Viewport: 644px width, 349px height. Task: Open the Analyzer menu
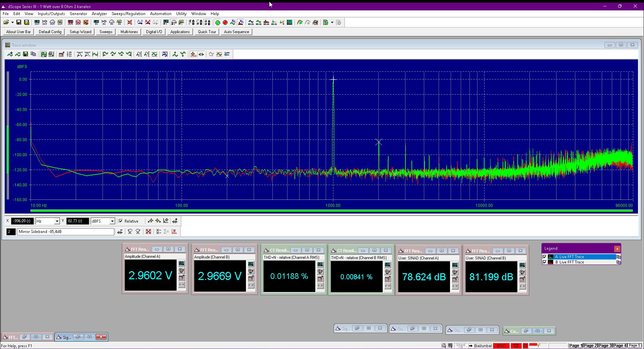tap(100, 14)
